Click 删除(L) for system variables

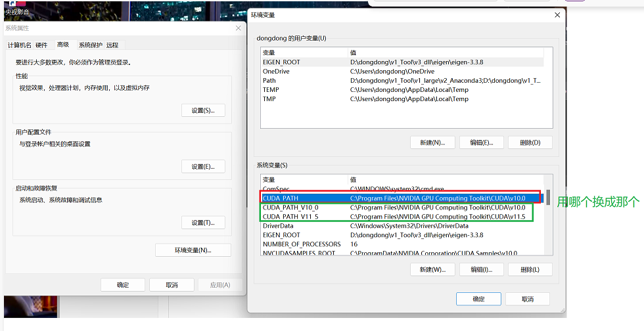530,269
